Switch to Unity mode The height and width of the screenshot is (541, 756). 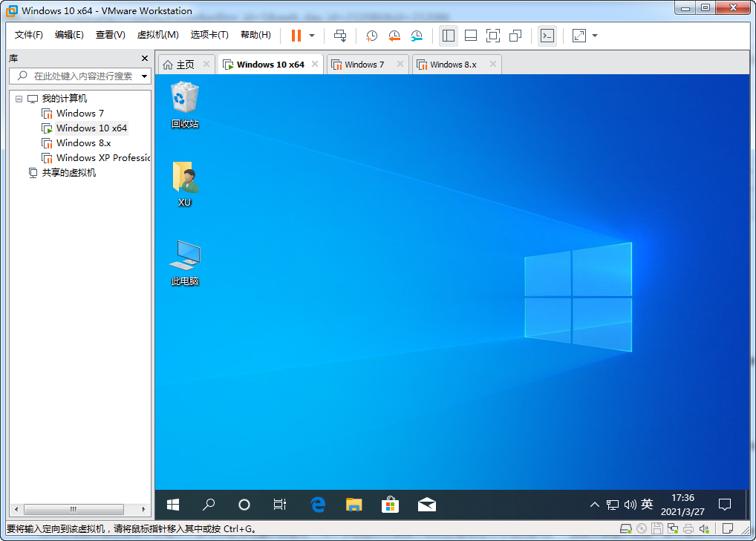pyautogui.click(x=515, y=36)
